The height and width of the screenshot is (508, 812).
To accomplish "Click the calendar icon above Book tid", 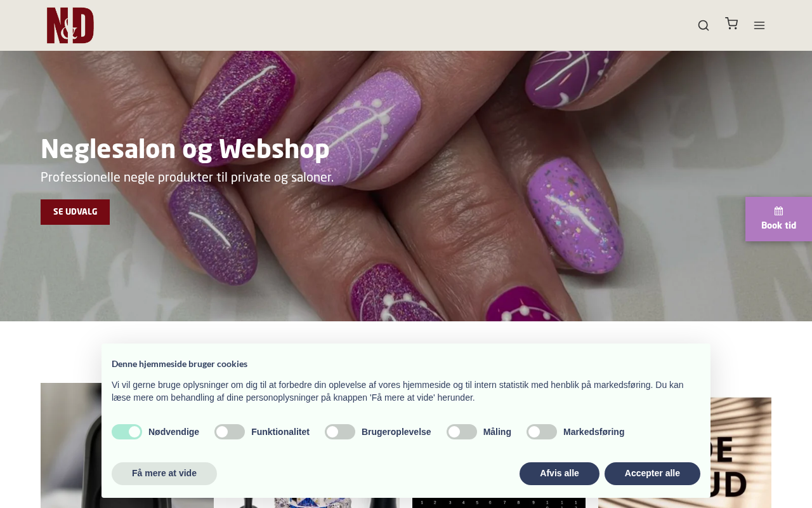I will pyautogui.click(x=778, y=211).
